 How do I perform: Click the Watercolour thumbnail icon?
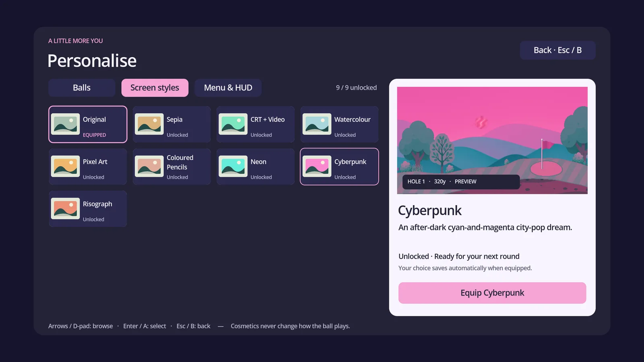[317, 124]
